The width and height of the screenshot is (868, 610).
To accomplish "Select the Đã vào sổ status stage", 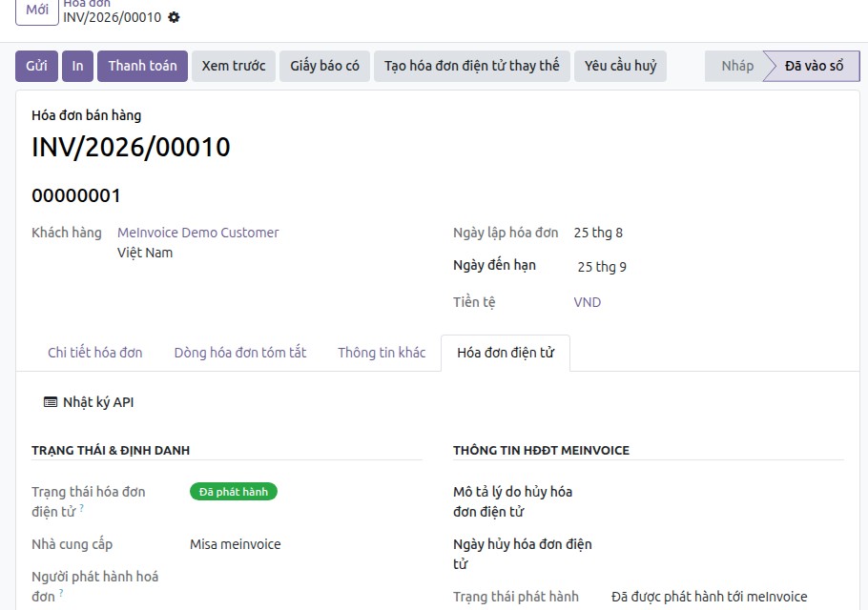I will point(814,66).
